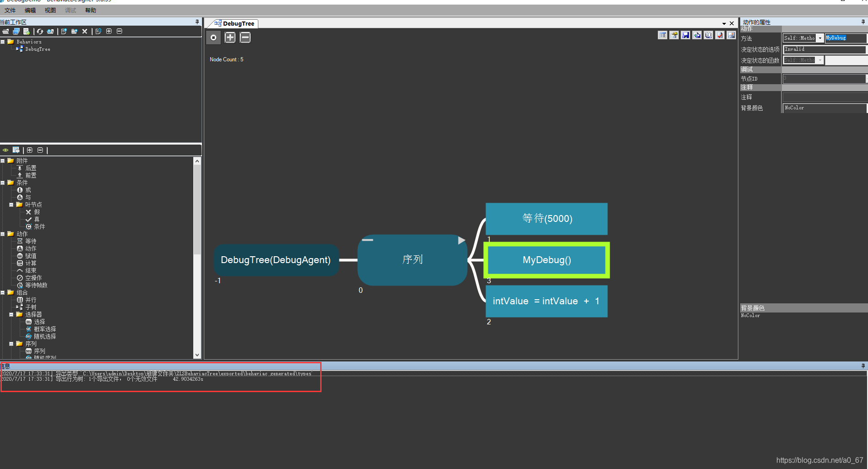Screen dimensions: 868x469
Task: Export the behavior tree via export icon
Action: [x=697, y=35]
